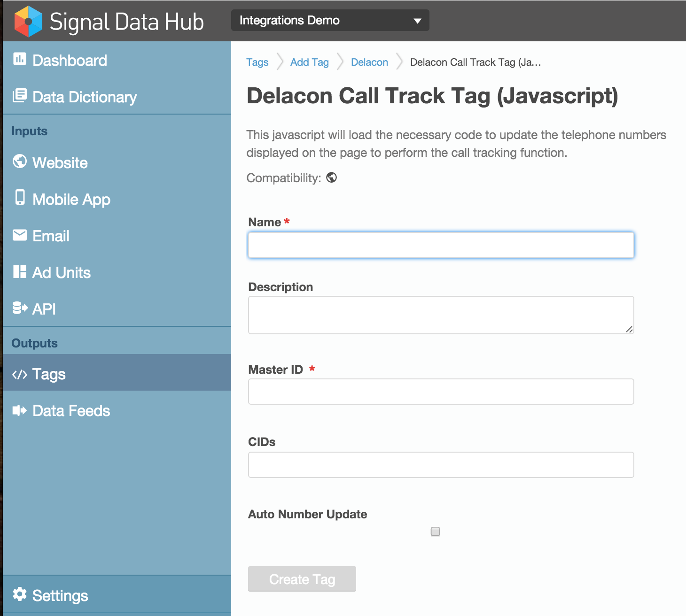Viewport: 686px width, 616px height.
Task: Click the 'Auto Number Update' label
Action: coord(308,514)
